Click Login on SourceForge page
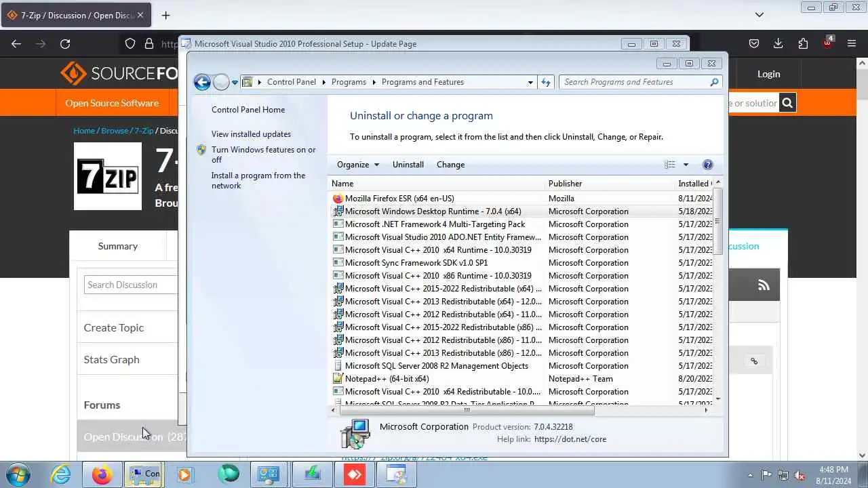Viewport: 868px width, 488px height. click(x=768, y=74)
